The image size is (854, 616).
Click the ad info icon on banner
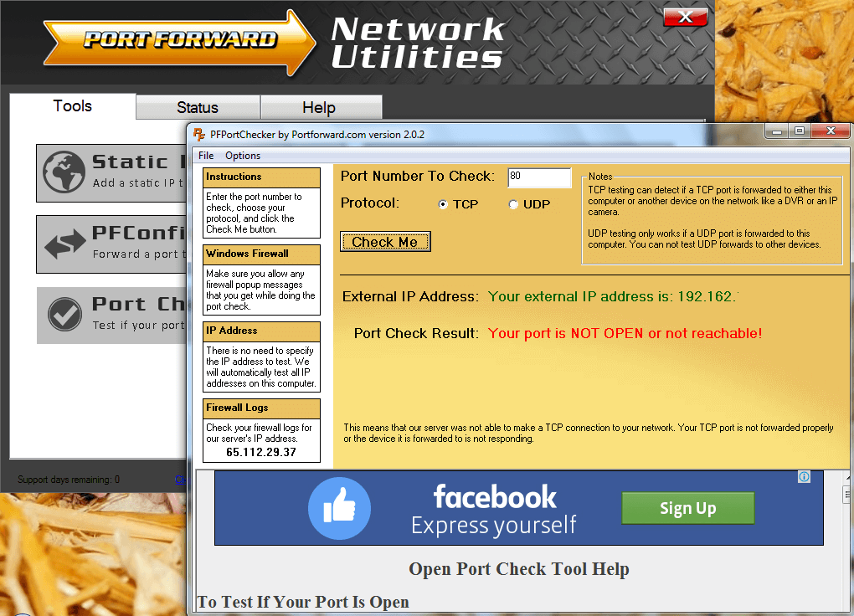click(804, 477)
